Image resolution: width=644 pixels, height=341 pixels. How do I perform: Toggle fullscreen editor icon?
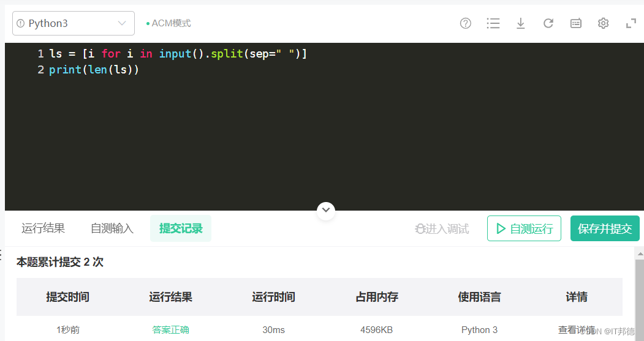click(631, 23)
